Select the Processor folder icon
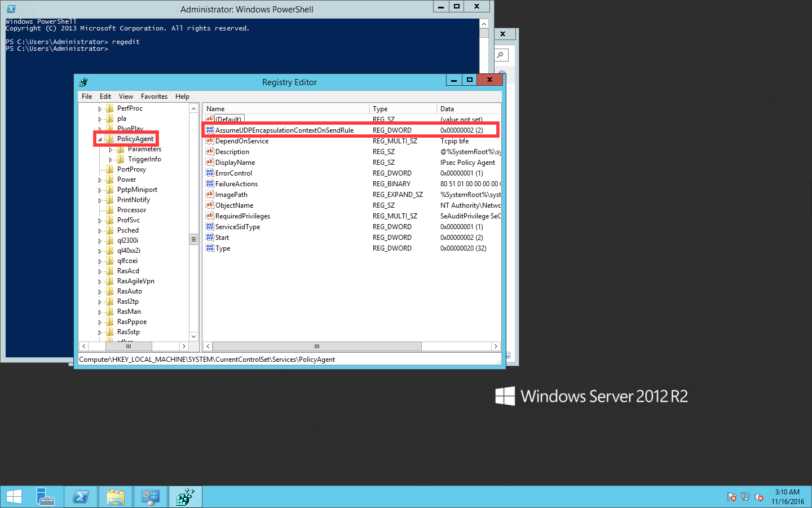The image size is (812, 508). 109,210
